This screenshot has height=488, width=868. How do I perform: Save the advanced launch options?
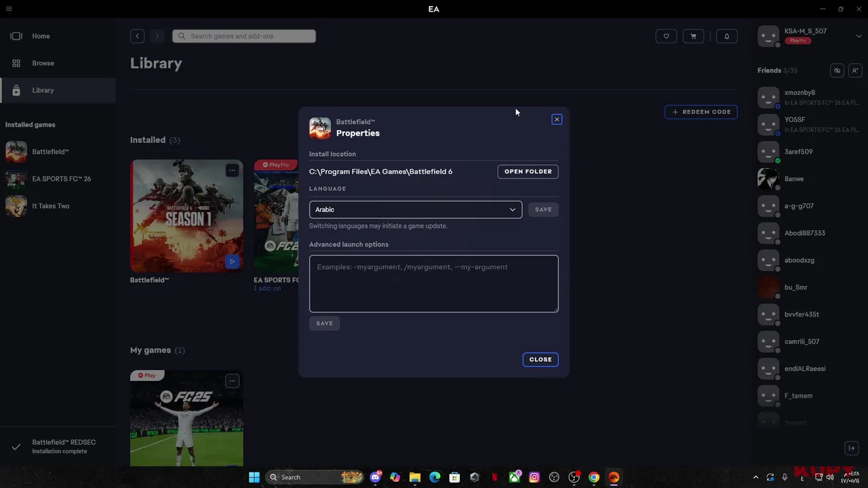point(325,323)
